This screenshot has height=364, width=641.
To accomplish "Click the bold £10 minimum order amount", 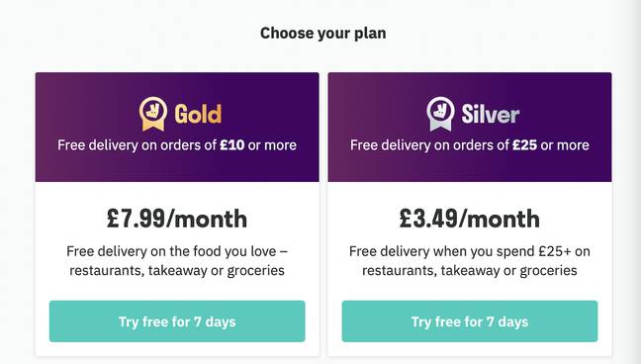I will coord(232,144).
